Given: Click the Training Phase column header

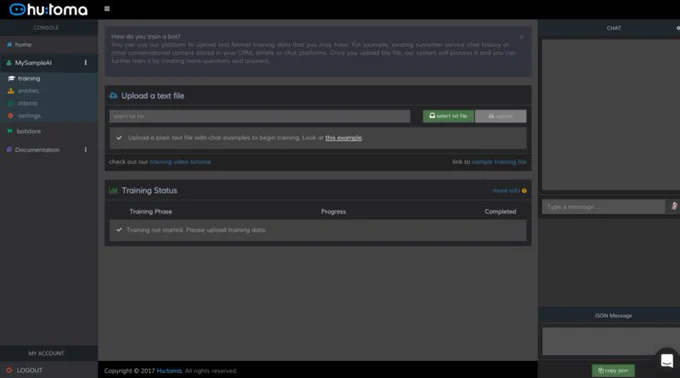Looking at the screenshot, I should click(x=151, y=212).
